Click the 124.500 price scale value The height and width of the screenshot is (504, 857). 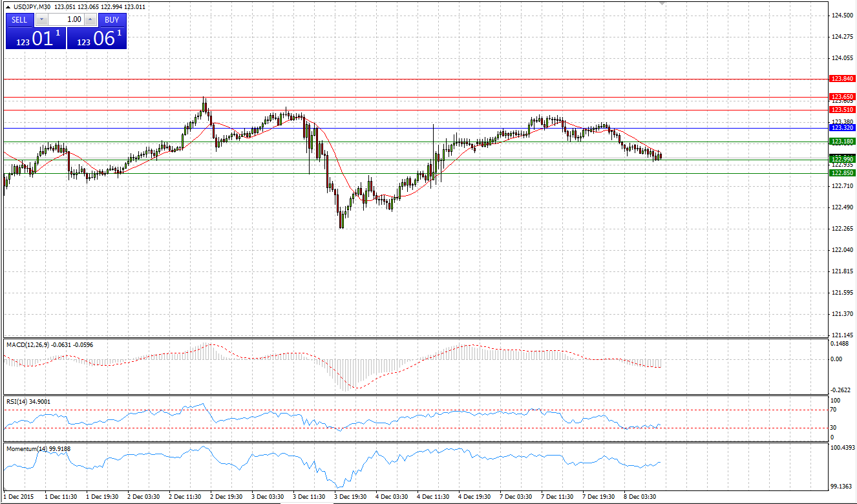[843, 16]
